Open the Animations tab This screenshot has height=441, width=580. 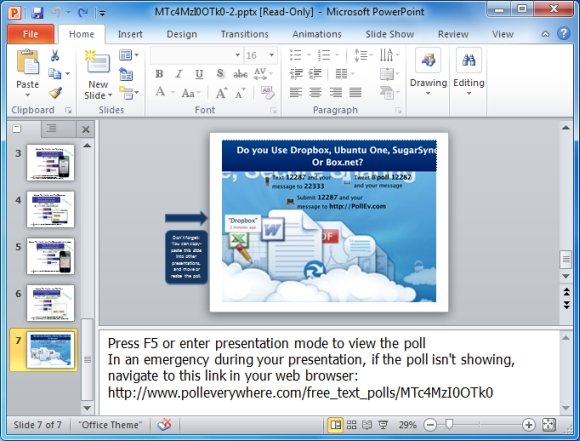(x=317, y=34)
